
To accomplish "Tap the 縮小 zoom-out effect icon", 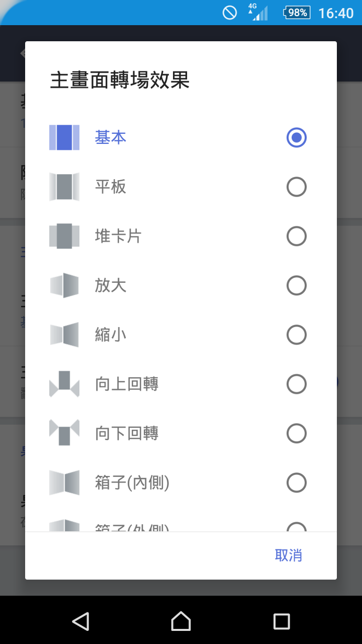I will (x=64, y=335).
